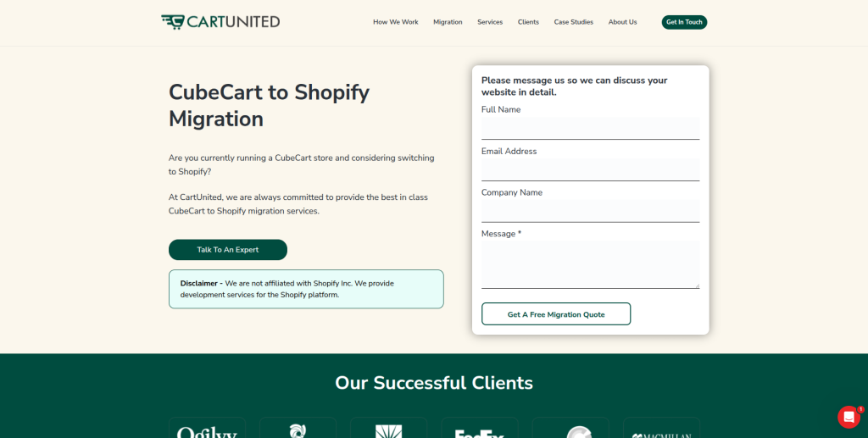Focus the Email Address field
Viewport: 868px width, 438px height.
coord(590,169)
